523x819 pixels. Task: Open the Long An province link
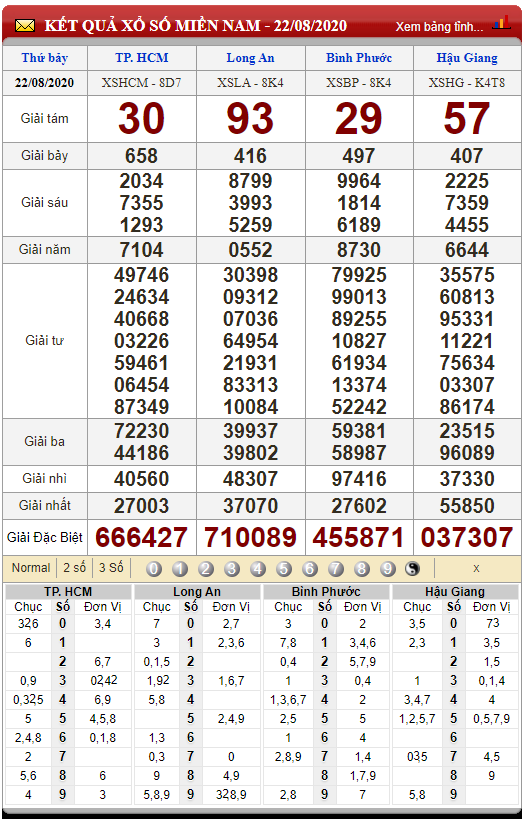pos(250,58)
